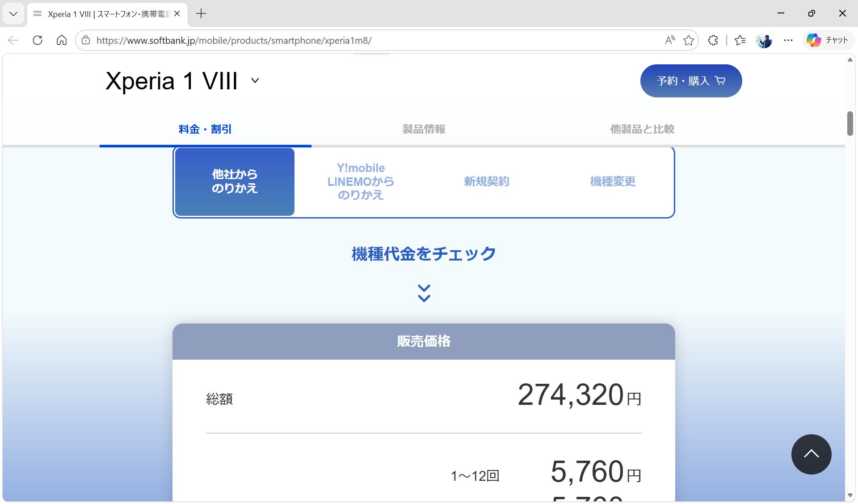Click the scrollbar down arrow
This screenshot has height=504, width=858.
coord(850,495)
